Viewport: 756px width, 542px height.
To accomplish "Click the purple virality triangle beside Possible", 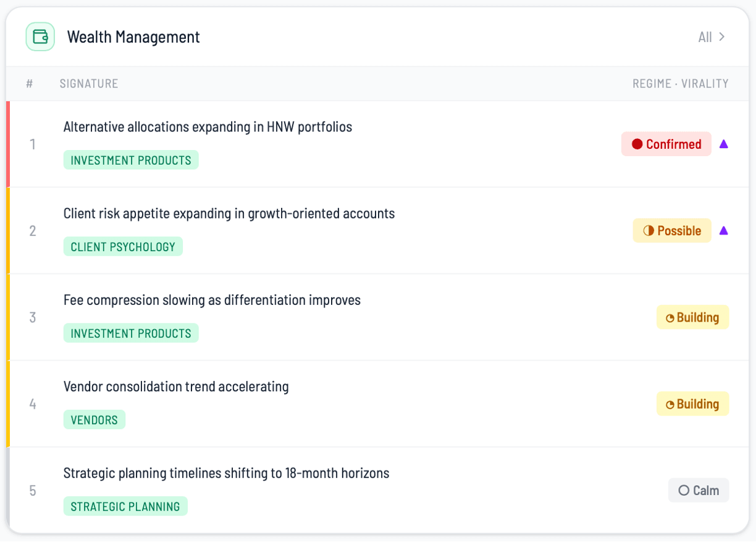I will [724, 230].
